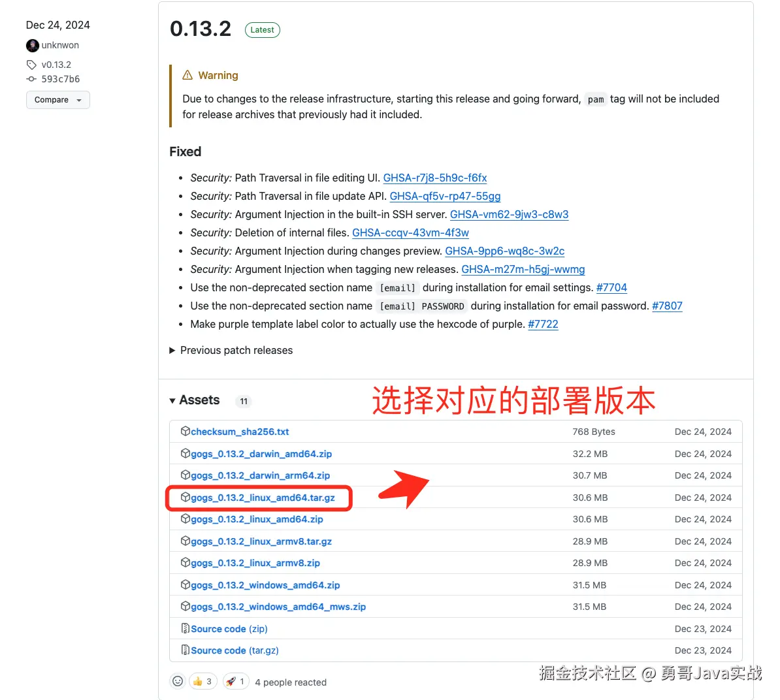Screen dimensions: 780x700
Task: Collapse the Assets section
Action: (x=195, y=400)
